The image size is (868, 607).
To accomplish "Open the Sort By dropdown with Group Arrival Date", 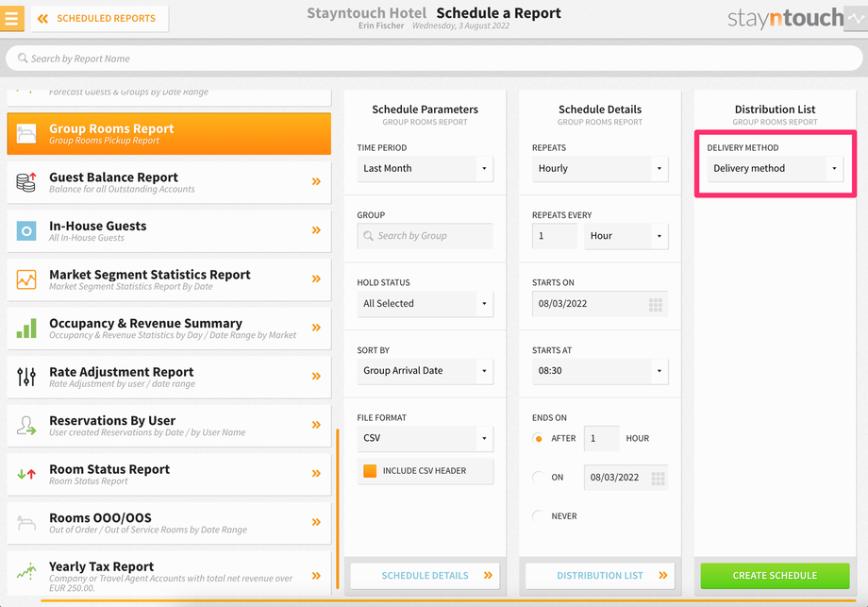I will point(426,370).
